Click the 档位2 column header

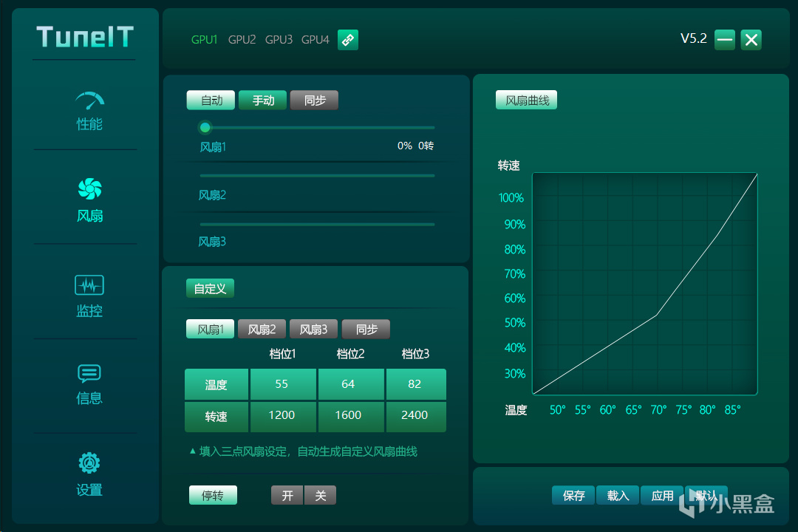click(x=350, y=353)
